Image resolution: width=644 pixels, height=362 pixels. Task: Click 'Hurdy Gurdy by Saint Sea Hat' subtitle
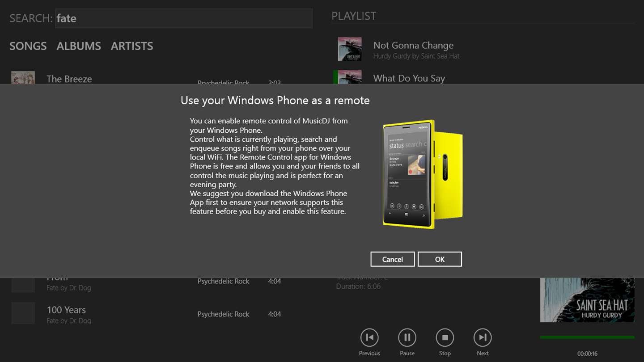(416, 56)
